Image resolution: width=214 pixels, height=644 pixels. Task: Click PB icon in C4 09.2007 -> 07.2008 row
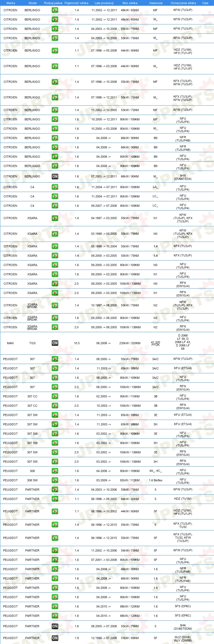[55, 206]
